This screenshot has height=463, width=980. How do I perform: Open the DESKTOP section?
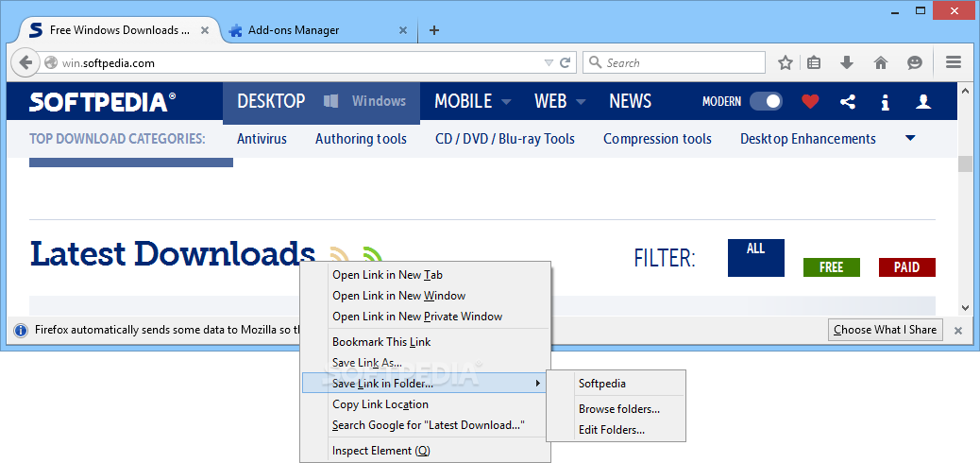(x=271, y=101)
